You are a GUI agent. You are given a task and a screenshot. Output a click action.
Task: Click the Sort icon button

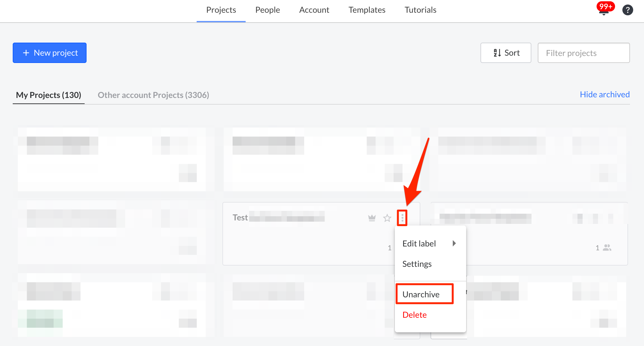point(497,52)
